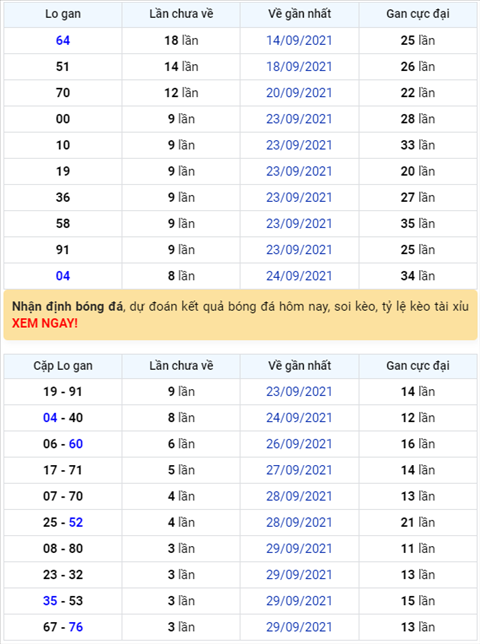Image resolution: width=480 pixels, height=644 pixels.
Task: Select the 33 lần maximum cell
Action: click(418, 145)
